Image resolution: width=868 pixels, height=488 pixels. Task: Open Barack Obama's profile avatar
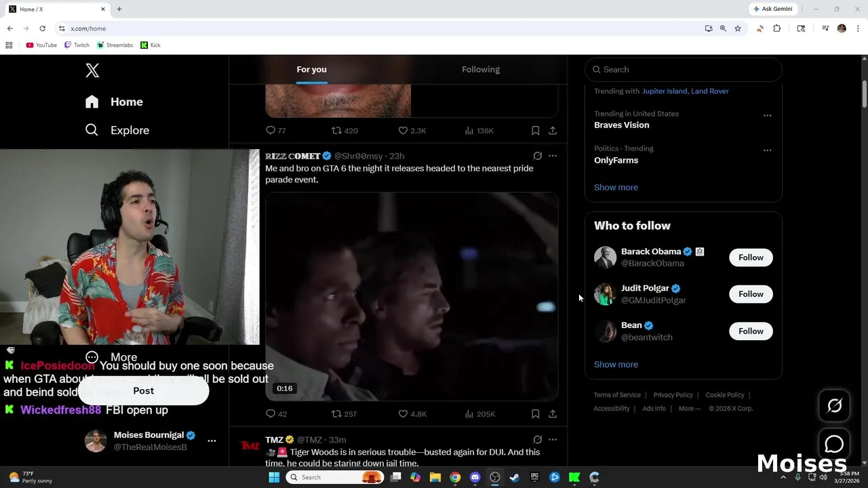pos(605,258)
